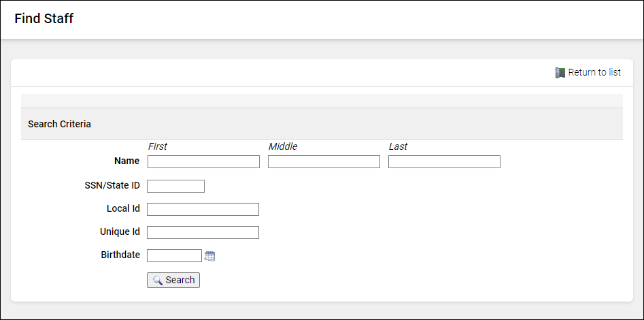Select the Last name text box
This screenshot has width=644, height=320.
click(x=444, y=162)
